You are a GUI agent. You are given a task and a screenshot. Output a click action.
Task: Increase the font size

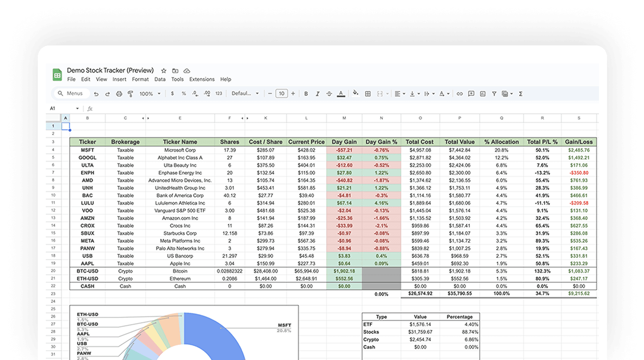(x=293, y=94)
